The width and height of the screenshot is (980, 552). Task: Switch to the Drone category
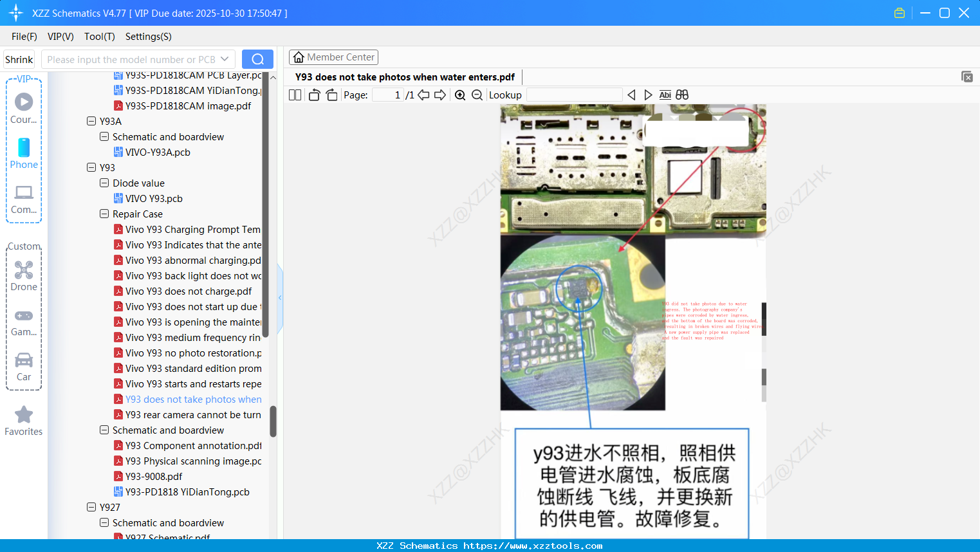[24, 276]
